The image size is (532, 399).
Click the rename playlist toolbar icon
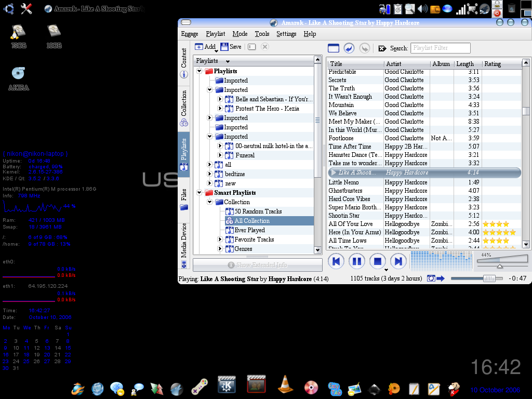251,47
